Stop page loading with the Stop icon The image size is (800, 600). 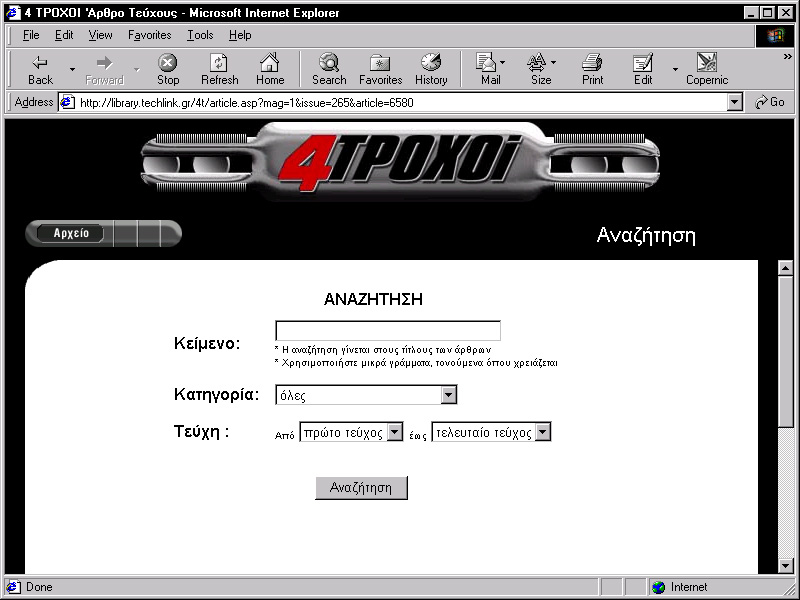[x=168, y=69]
